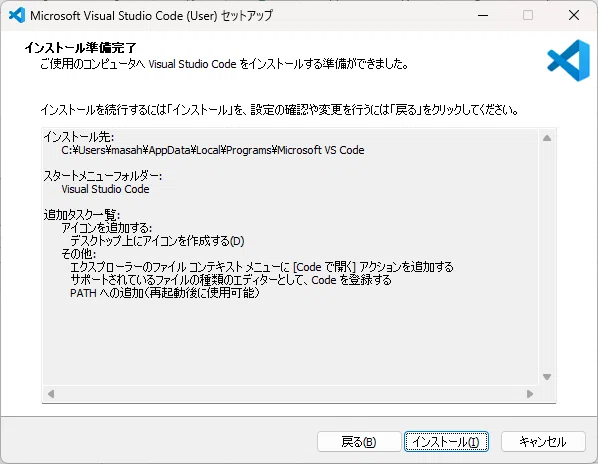Click the install path C:¥Users¥masah¥AppData text
Screen dimensions: 598x464
(213, 150)
